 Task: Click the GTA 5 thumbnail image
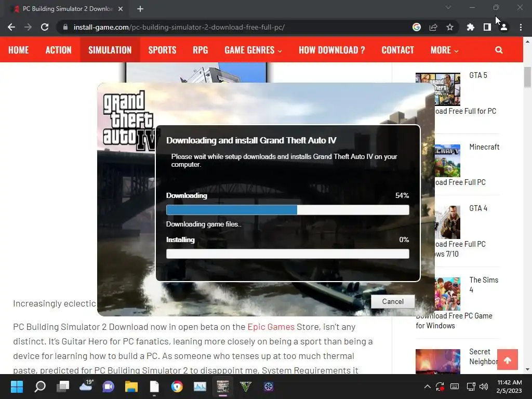pyautogui.click(x=447, y=89)
